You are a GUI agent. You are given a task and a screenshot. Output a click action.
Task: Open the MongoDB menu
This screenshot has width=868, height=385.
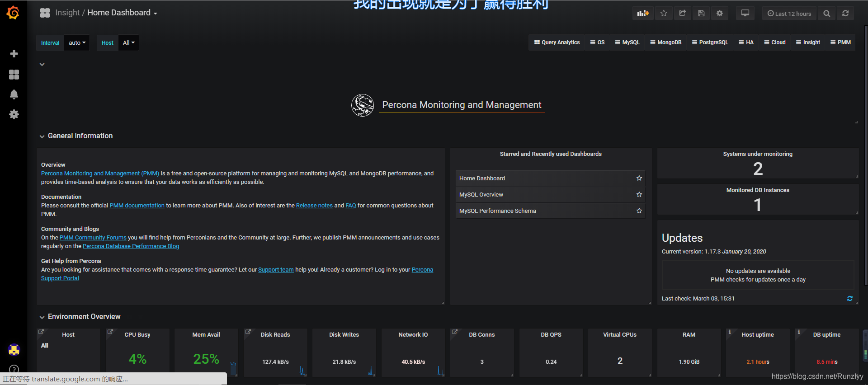[666, 42]
